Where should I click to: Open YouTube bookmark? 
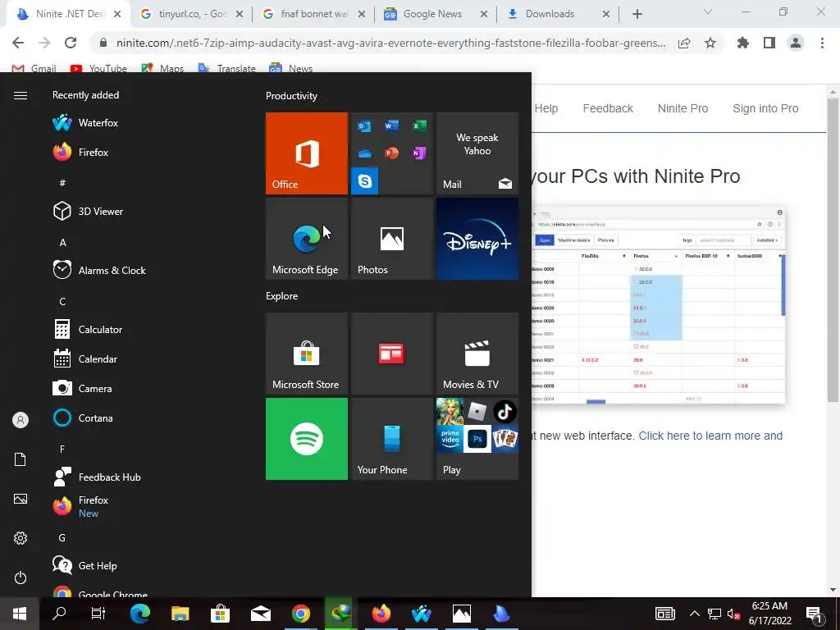(x=98, y=69)
